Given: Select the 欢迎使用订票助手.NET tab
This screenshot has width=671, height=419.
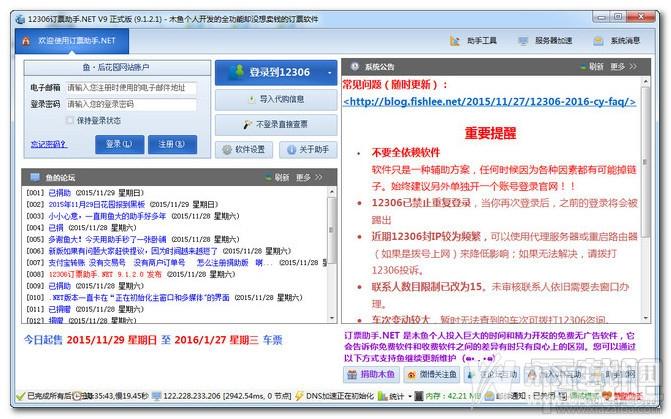Looking at the screenshot, I should 72,41.
